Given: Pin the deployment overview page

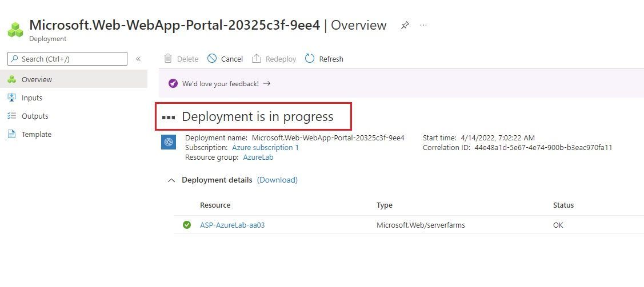Looking at the screenshot, I should [405, 26].
